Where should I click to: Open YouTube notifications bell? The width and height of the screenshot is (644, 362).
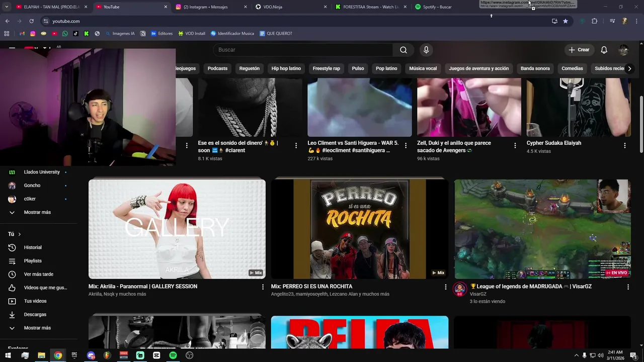click(604, 50)
